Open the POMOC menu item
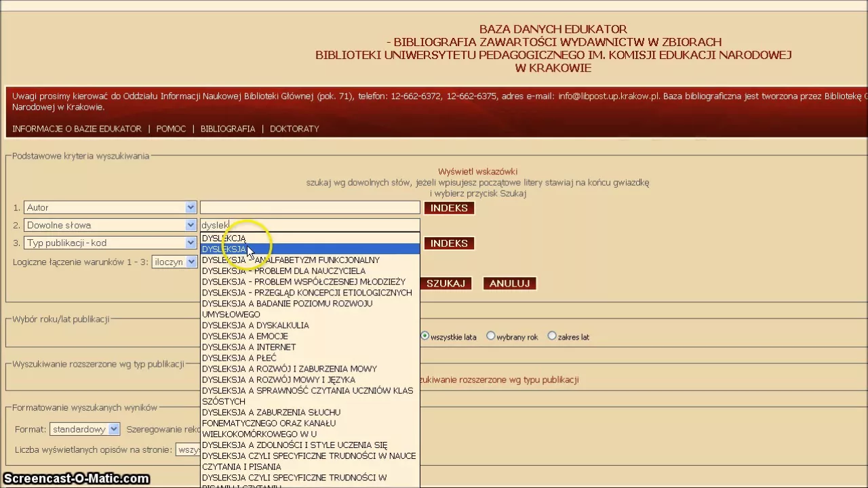The image size is (868, 488). coord(171,129)
